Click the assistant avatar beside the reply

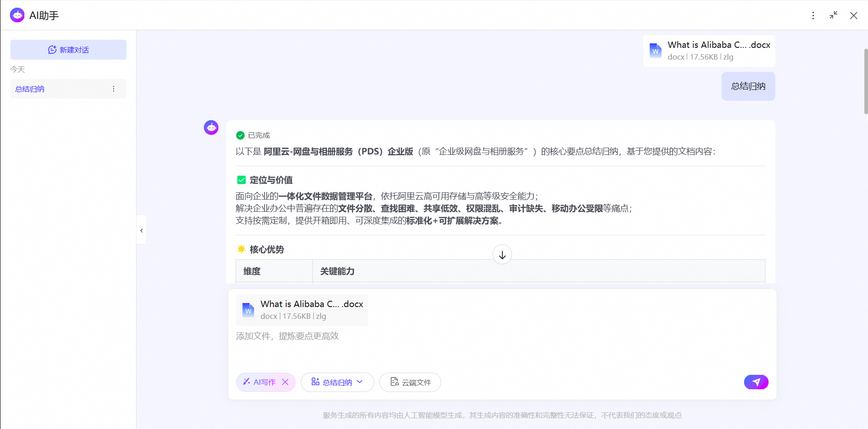(x=211, y=128)
